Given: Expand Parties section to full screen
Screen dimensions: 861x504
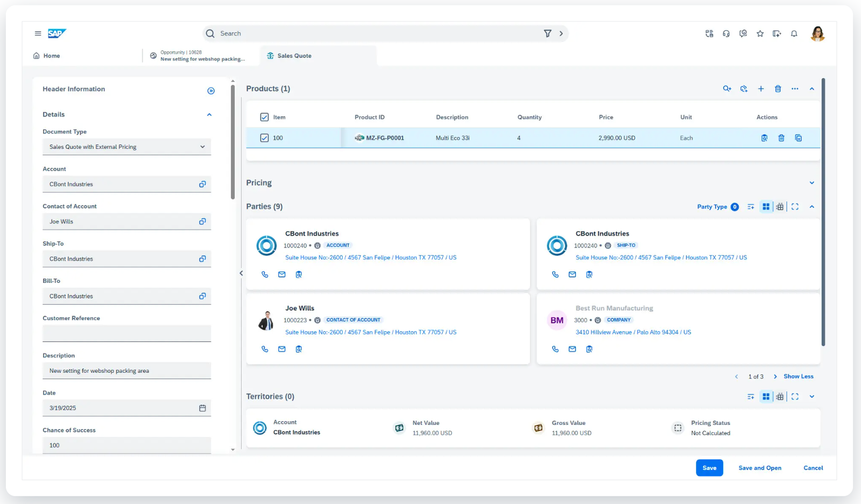Looking at the screenshot, I should pos(795,207).
